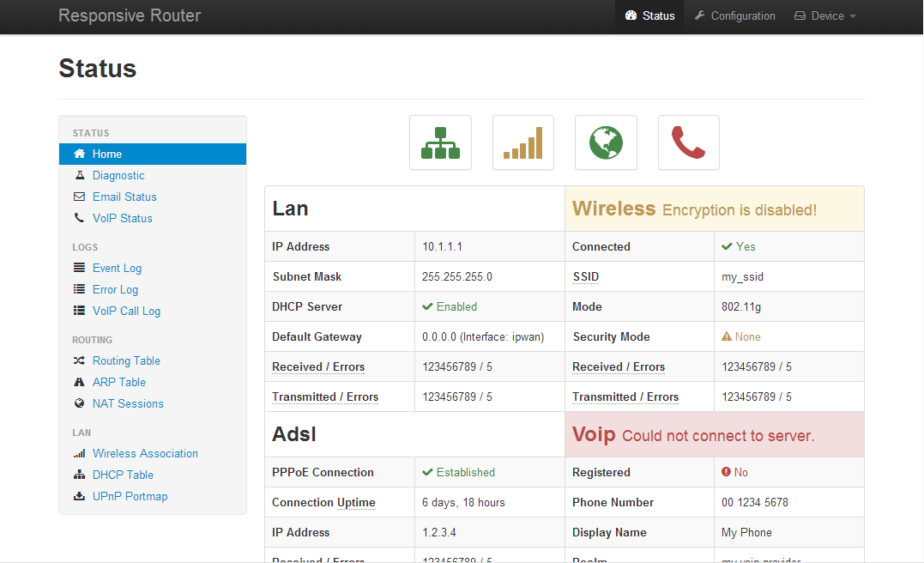
Task: Click the flask icon beside Diagnostic
Action: [x=80, y=175]
